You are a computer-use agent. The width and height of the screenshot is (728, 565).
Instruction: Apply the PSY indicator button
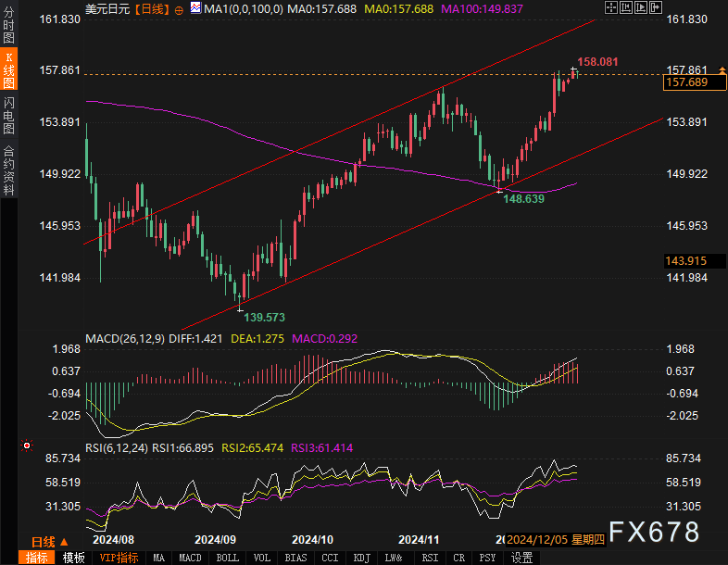[x=487, y=558]
